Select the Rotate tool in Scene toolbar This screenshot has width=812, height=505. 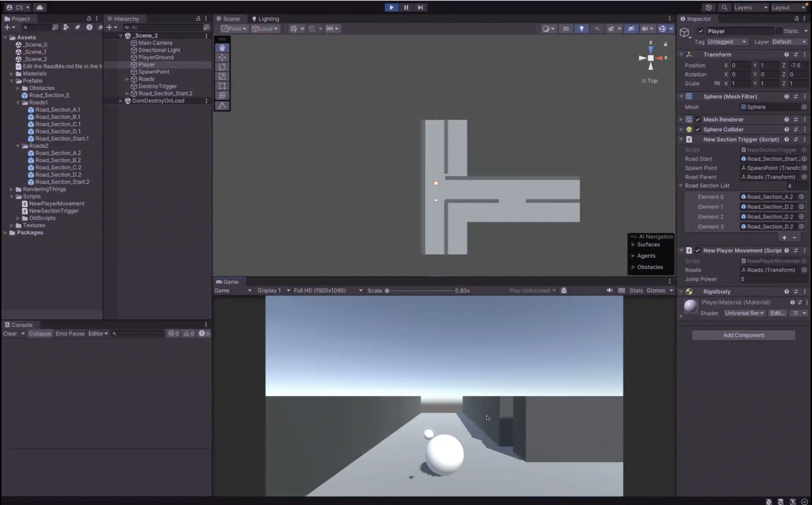222,67
